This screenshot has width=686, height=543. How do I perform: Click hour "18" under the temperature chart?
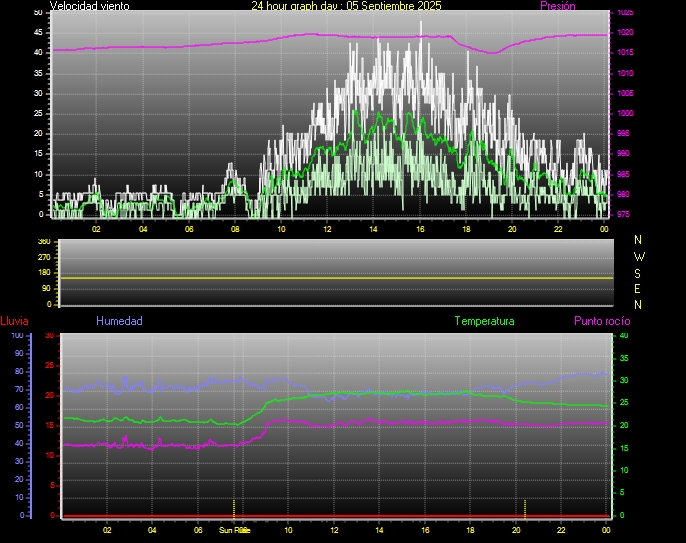click(470, 530)
